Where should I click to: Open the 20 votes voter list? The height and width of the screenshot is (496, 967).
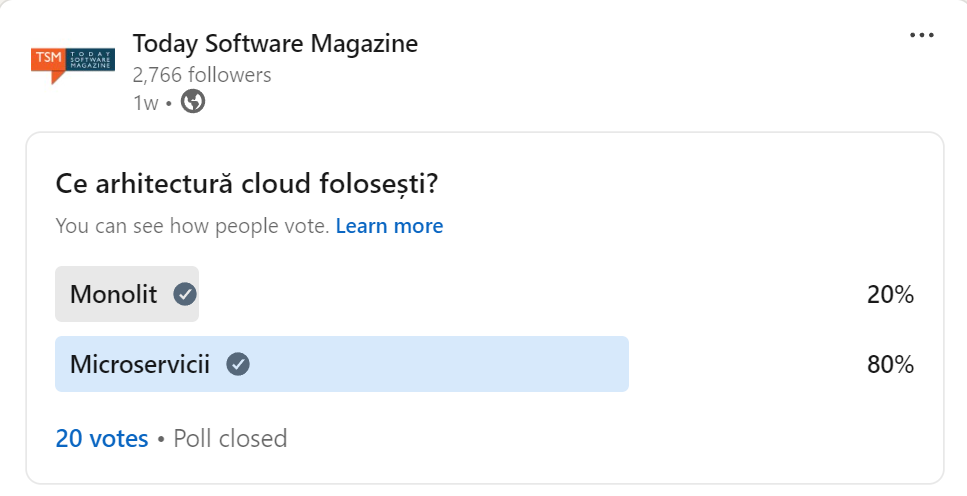102,438
